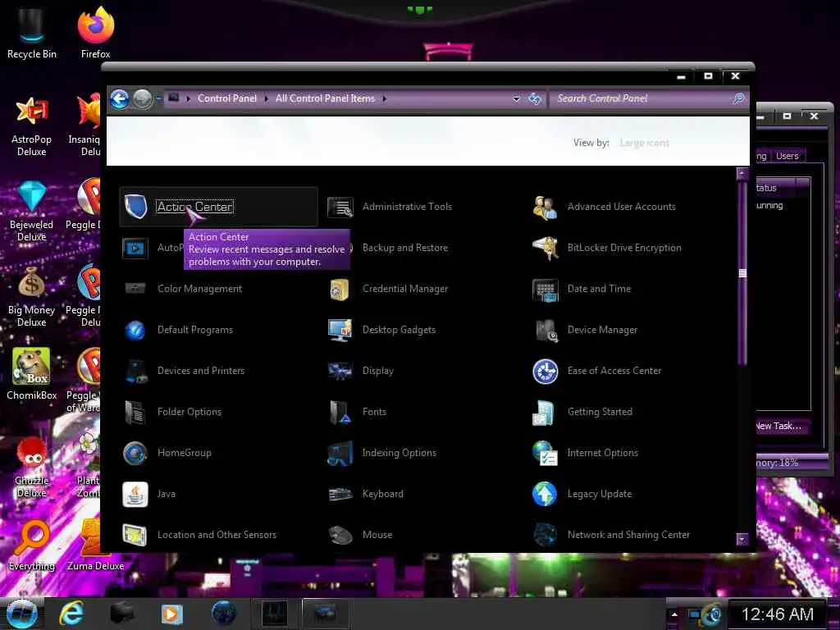The image size is (840, 630).
Task: Open the Device Manager icon
Action: tap(546, 331)
